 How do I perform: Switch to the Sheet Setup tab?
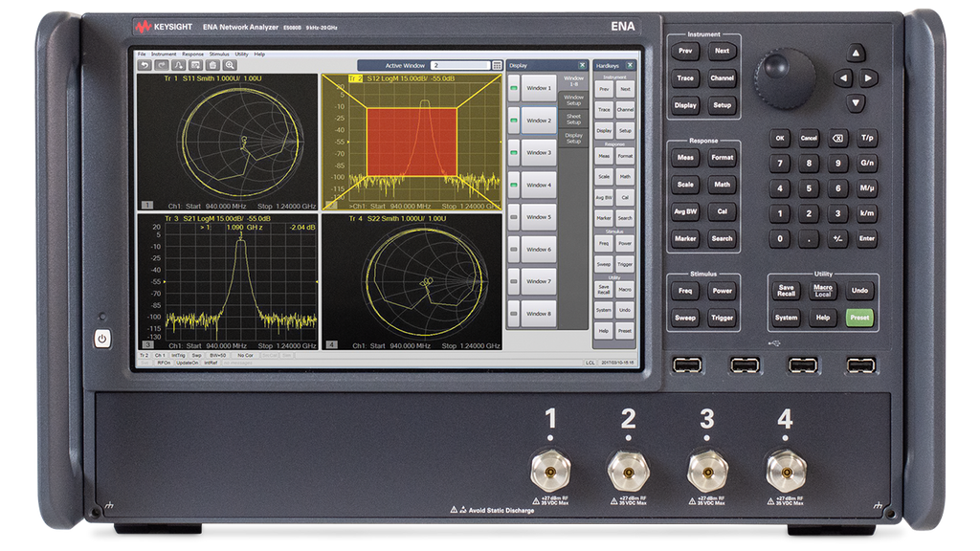pyautogui.click(x=573, y=117)
